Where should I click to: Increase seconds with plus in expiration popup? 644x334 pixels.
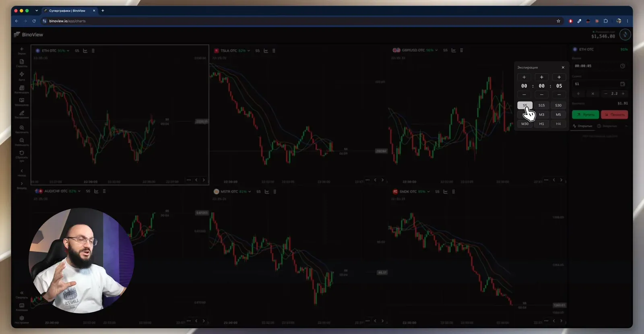pyautogui.click(x=559, y=77)
